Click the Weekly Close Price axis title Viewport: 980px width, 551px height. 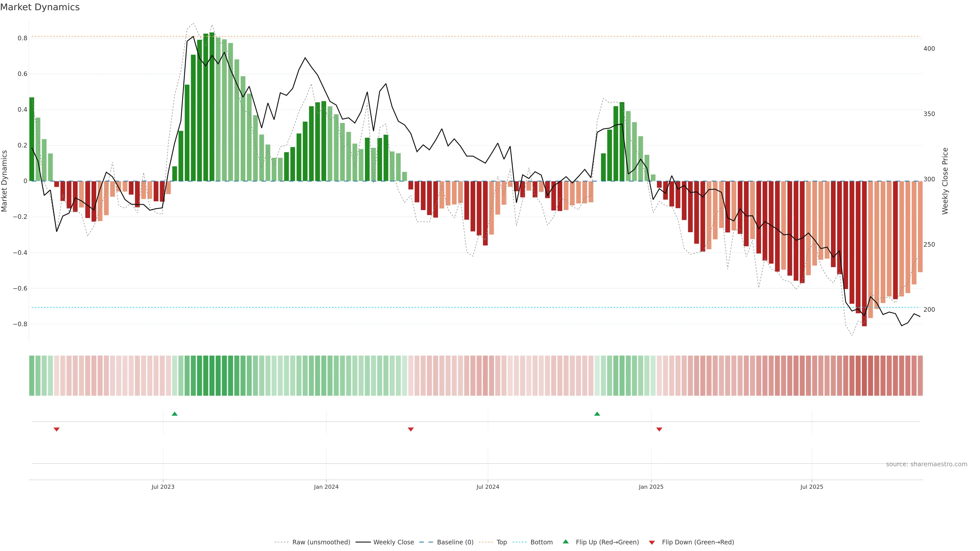(x=945, y=181)
